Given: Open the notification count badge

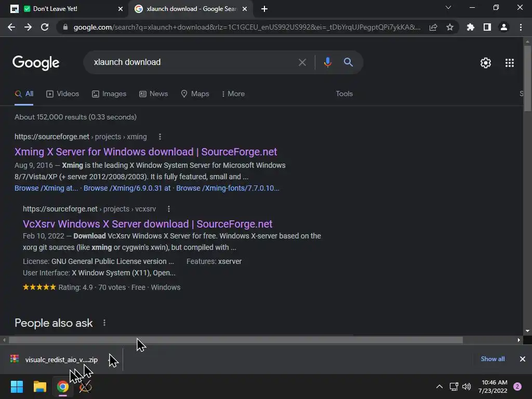Looking at the screenshot, I should (x=517, y=387).
